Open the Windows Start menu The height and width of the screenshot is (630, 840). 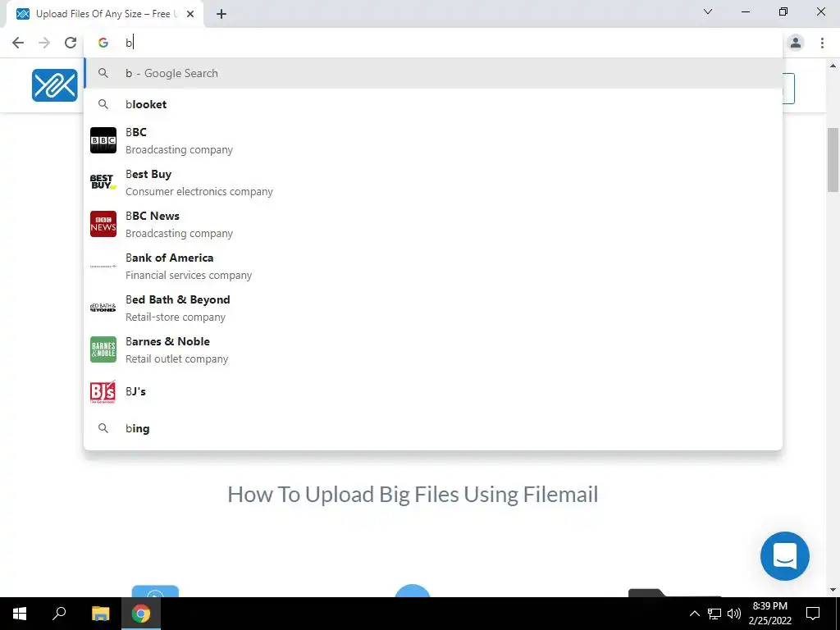click(x=20, y=614)
